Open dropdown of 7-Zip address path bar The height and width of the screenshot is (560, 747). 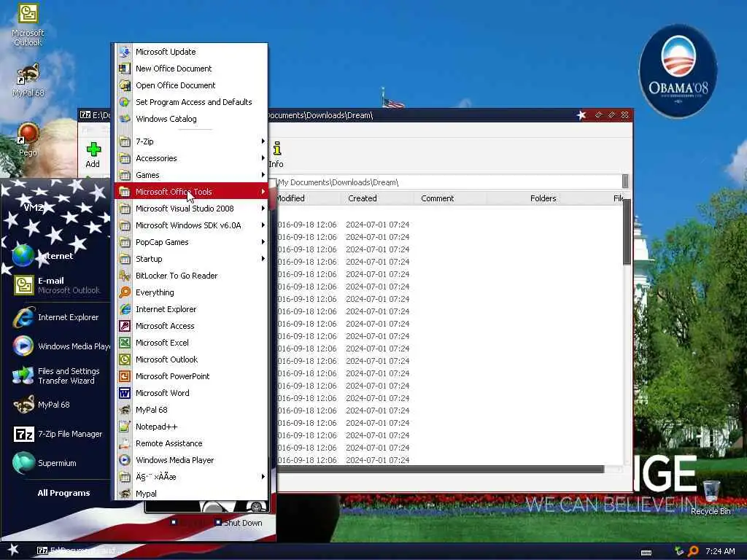(625, 182)
